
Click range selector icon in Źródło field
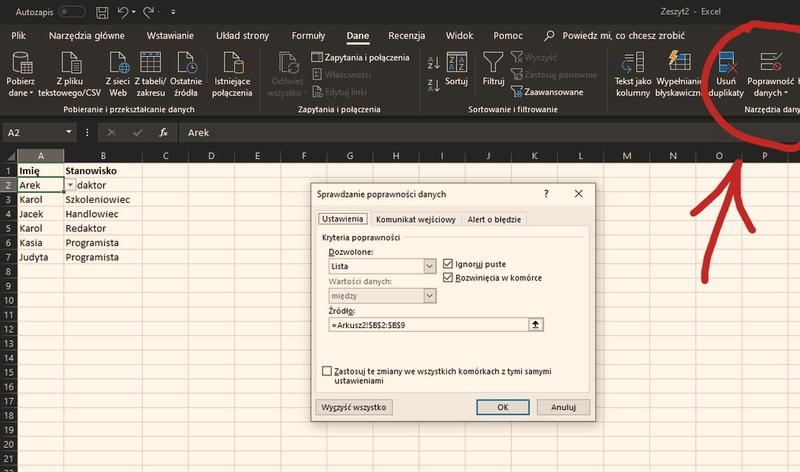tap(536, 325)
